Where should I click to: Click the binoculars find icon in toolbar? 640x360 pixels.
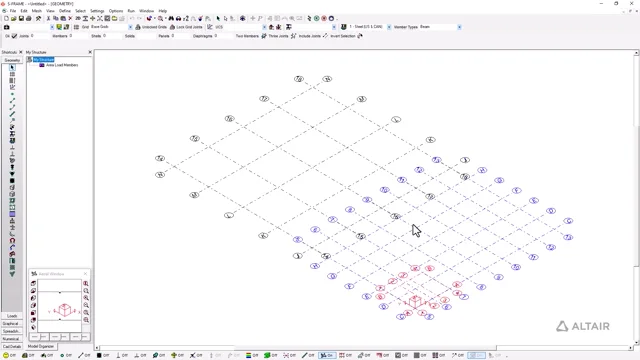coord(171,18)
